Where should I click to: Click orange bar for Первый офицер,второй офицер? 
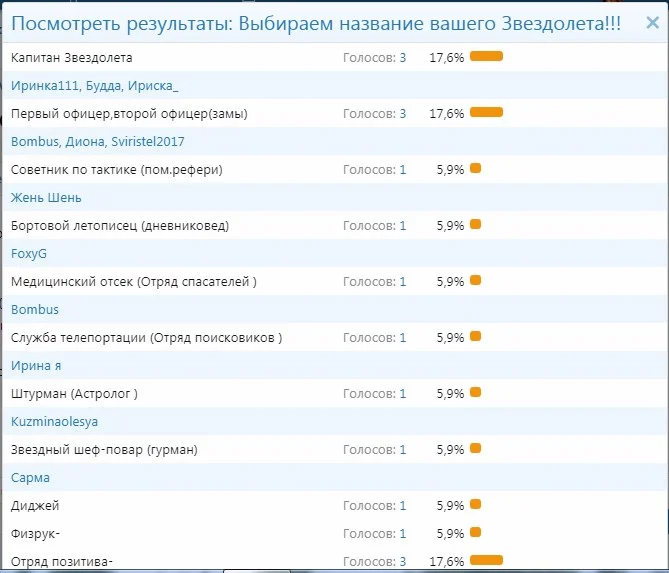point(486,112)
